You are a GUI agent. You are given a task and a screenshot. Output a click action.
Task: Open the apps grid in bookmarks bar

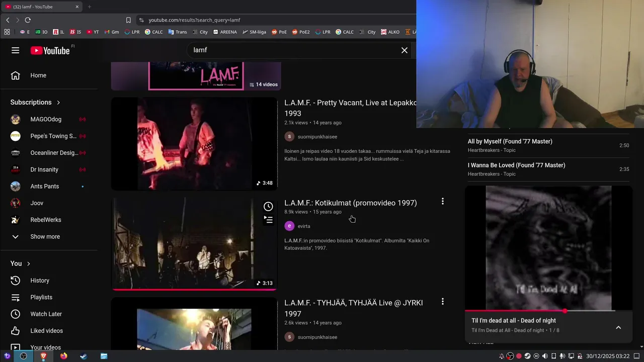tap(7, 32)
